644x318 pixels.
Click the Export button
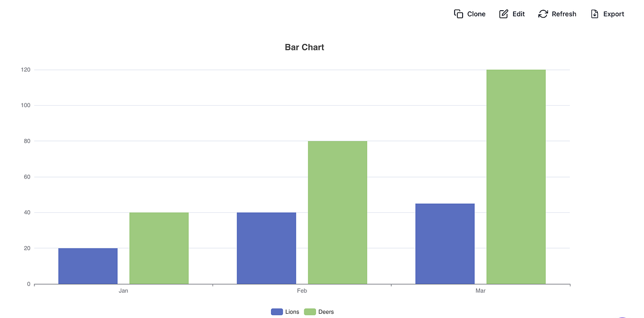pos(608,13)
